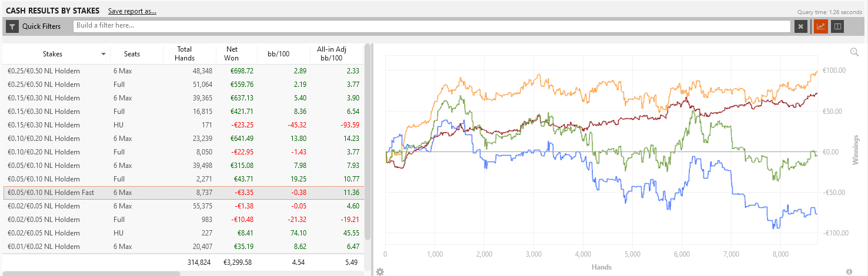This screenshot has height=276, width=868.
Task: Click the table vertical scrollbar
Action: [368, 141]
